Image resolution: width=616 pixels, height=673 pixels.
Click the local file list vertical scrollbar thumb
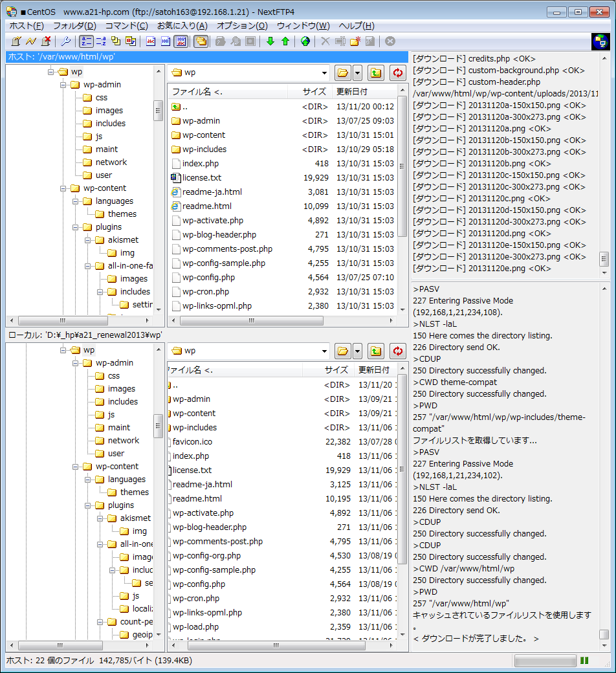tap(402, 469)
